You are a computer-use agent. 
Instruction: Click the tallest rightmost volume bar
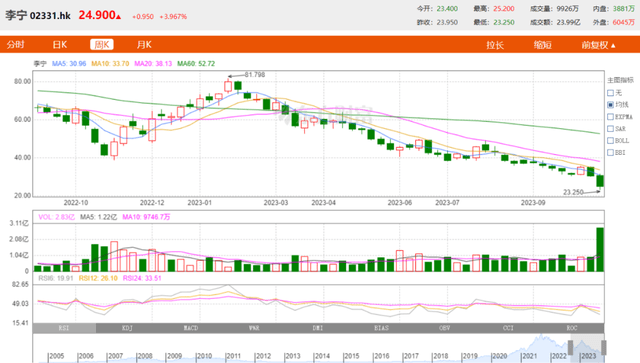600,249
